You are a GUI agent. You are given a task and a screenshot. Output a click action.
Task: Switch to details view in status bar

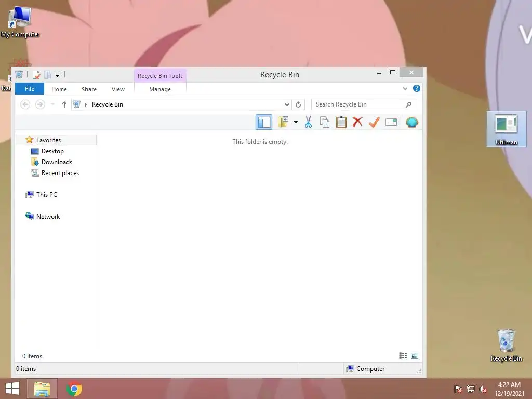tap(403, 355)
